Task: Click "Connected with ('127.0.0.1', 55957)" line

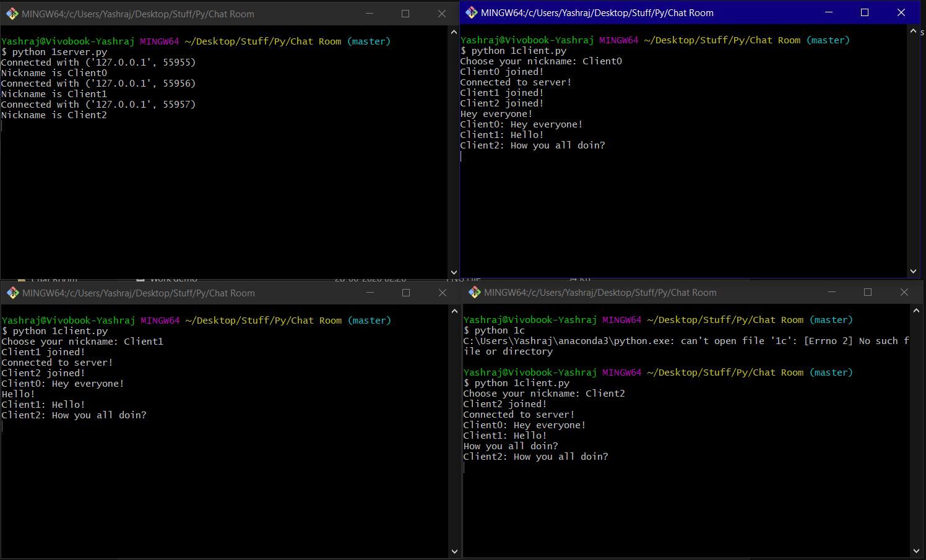Action: click(x=98, y=105)
